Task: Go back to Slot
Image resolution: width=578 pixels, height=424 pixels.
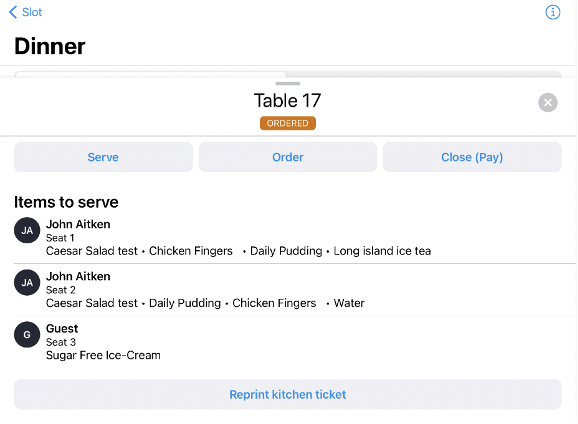Action: click(x=25, y=12)
